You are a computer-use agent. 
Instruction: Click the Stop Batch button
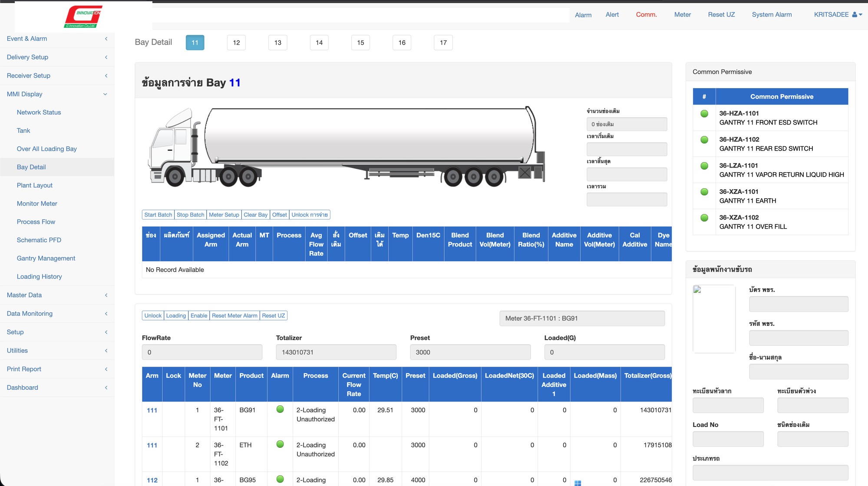[x=190, y=215]
